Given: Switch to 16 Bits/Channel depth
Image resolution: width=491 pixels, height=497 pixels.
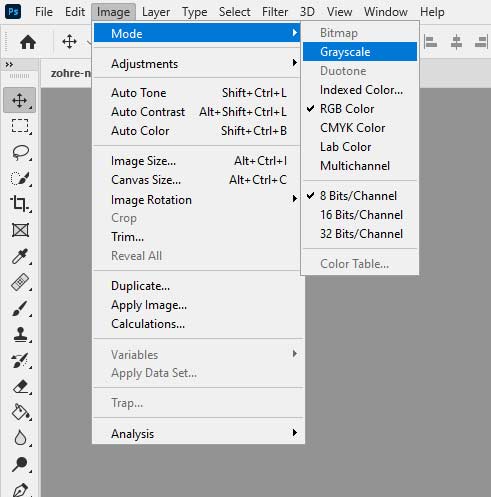Looking at the screenshot, I should point(360,215).
